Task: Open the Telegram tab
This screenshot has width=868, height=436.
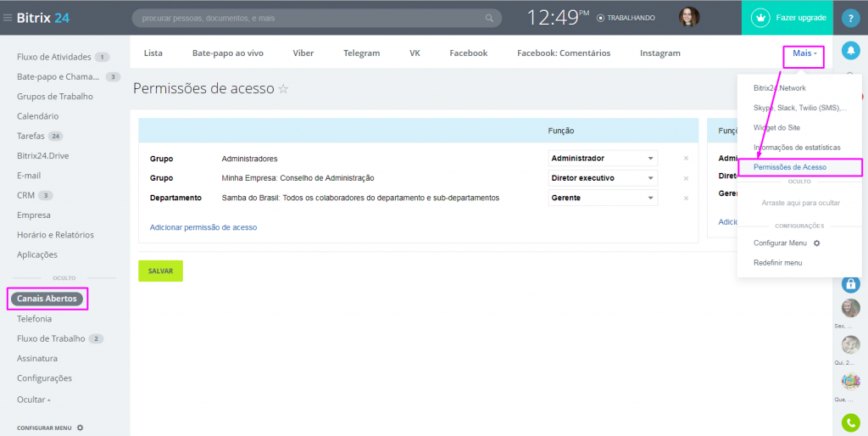Action: (x=361, y=53)
